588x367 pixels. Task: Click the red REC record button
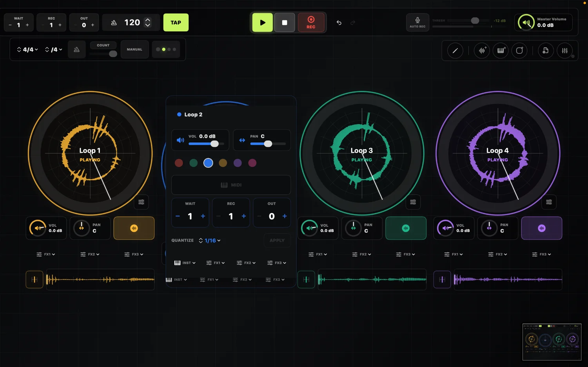point(311,23)
